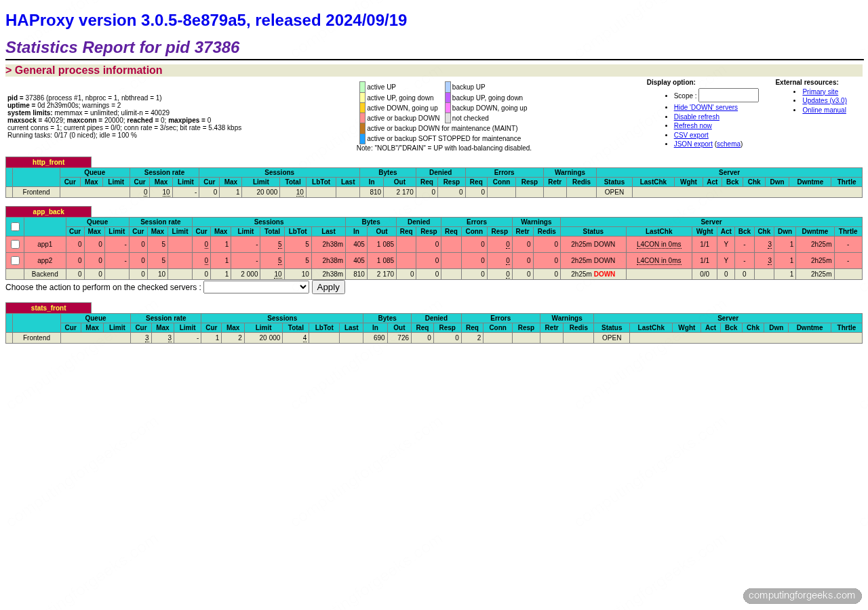Open the JSON export

coord(692,144)
